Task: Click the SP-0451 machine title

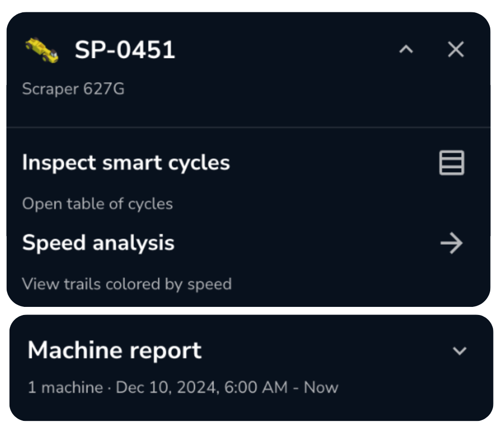Action: coord(125,50)
